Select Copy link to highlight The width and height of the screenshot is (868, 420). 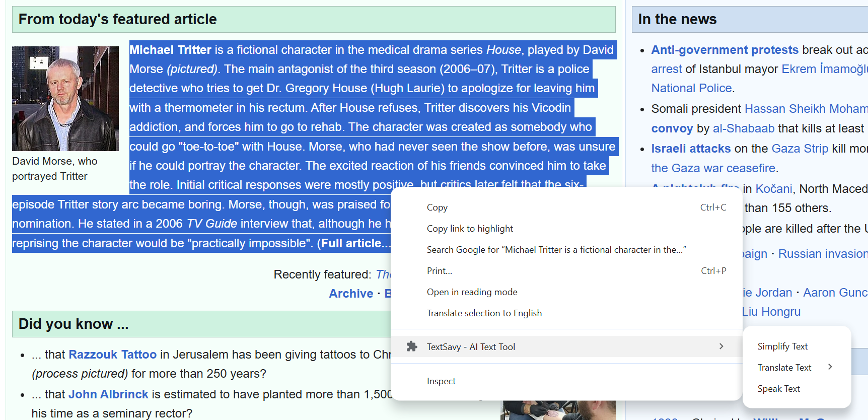pos(566,229)
